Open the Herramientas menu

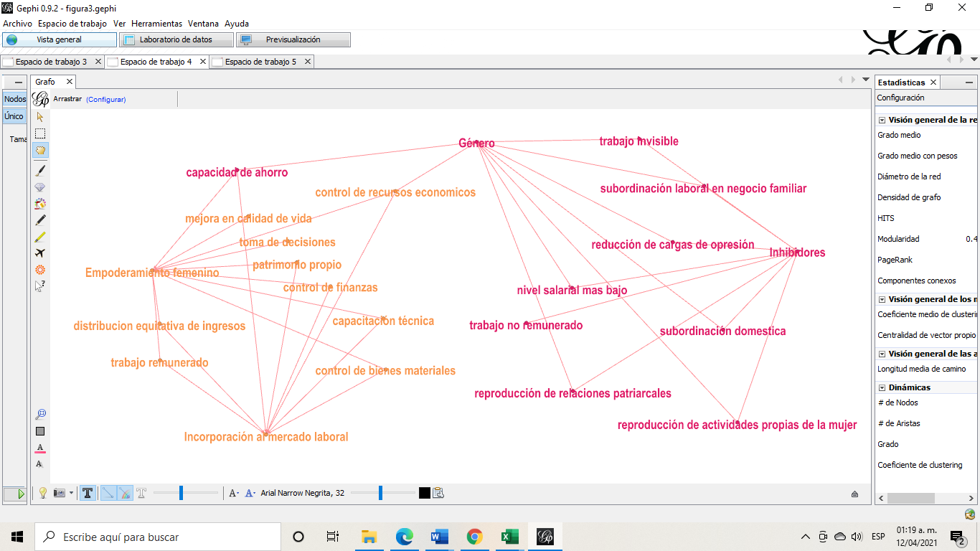[x=156, y=24]
